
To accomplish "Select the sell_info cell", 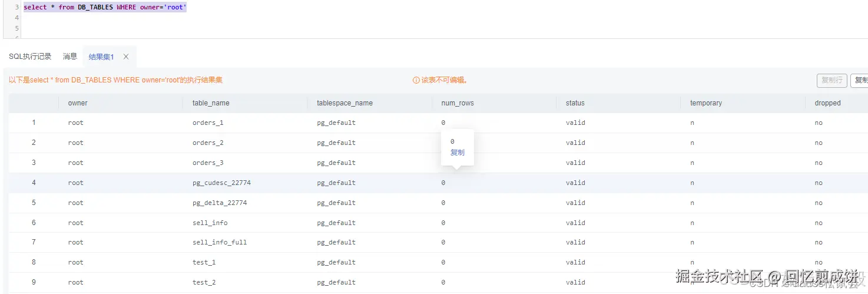I will pos(210,223).
